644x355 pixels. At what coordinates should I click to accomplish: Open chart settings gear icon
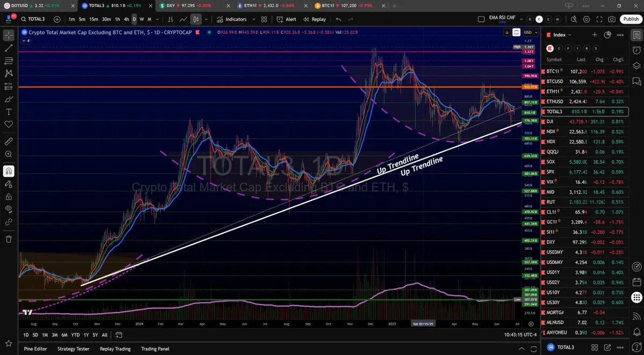point(586,19)
